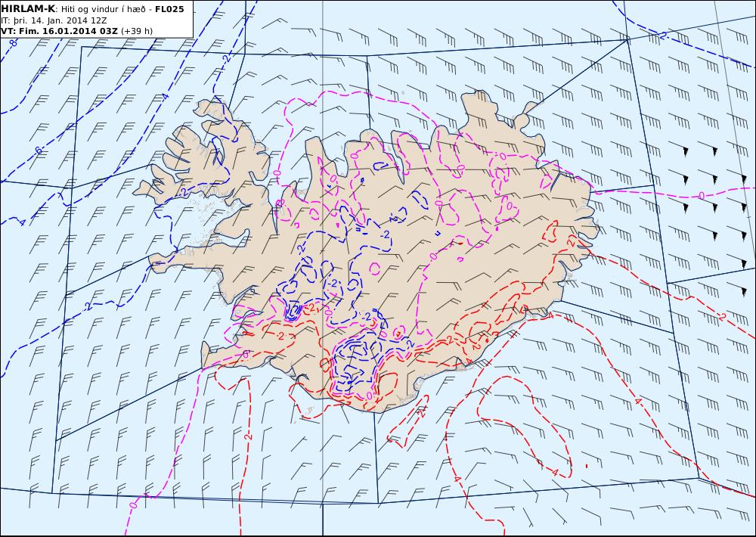Click the HIRLAM-K model title text

point(28,9)
